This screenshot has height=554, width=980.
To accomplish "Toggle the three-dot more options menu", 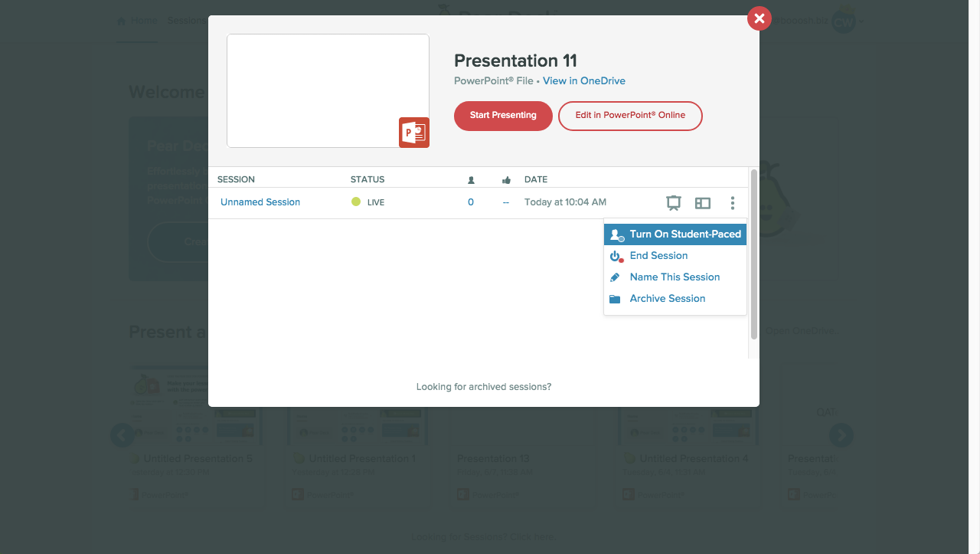I will (x=733, y=203).
